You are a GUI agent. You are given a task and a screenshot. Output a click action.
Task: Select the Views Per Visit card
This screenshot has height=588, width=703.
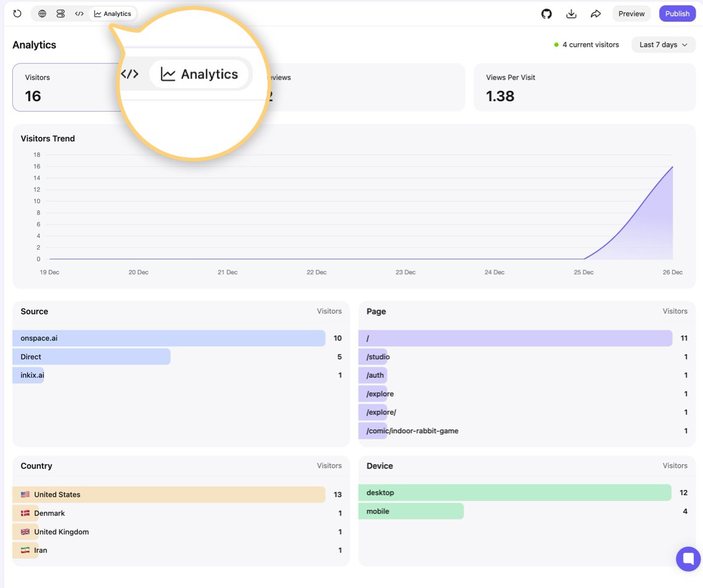pyautogui.click(x=585, y=87)
